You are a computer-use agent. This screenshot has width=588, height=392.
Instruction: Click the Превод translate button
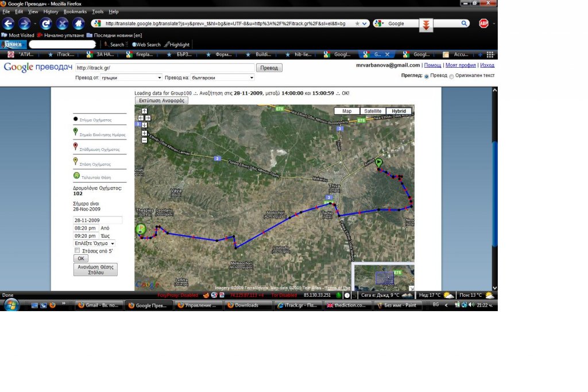[x=269, y=68]
